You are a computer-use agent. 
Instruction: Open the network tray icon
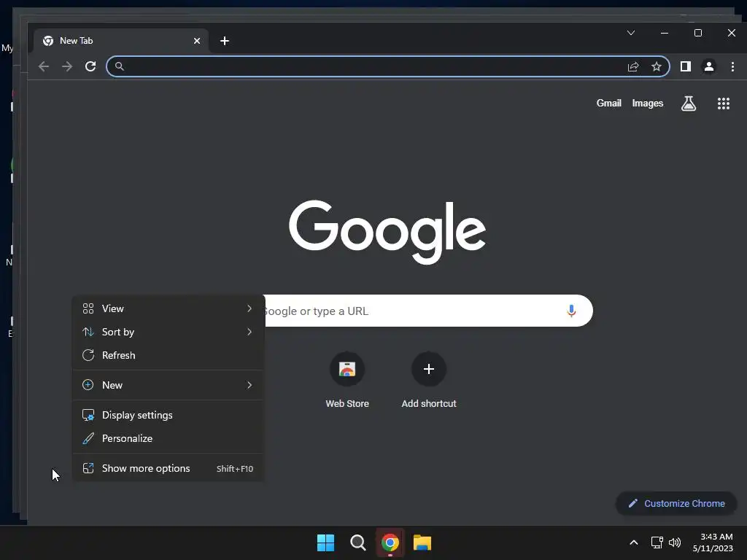657,542
